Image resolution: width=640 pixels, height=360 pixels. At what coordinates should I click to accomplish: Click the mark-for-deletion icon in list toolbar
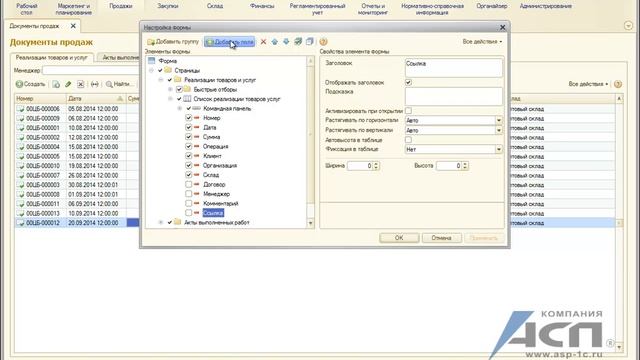click(80, 84)
